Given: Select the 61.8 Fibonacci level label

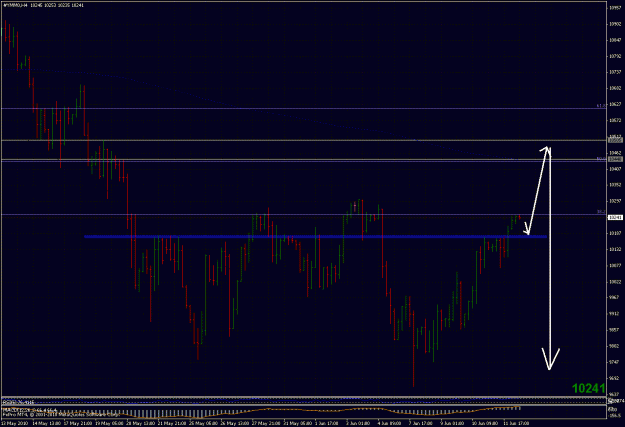Looking at the screenshot, I should point(601,106).
